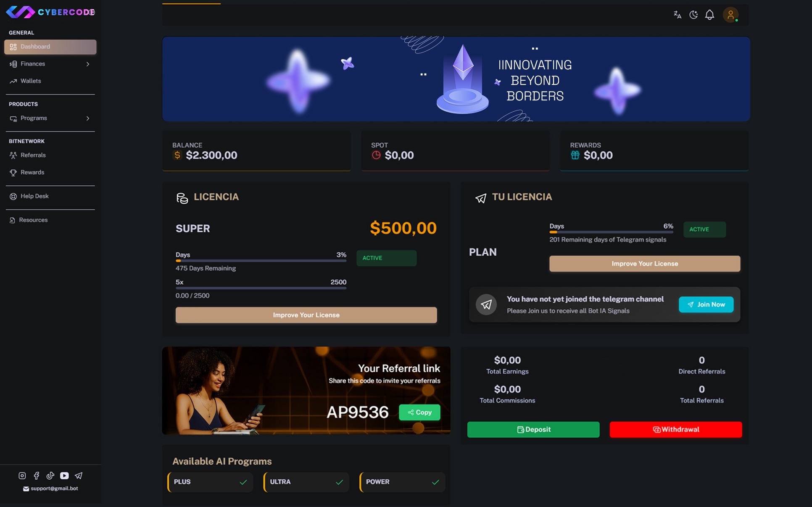
Task: Copy the AP9536 referral code
Action: coord(419,412)
